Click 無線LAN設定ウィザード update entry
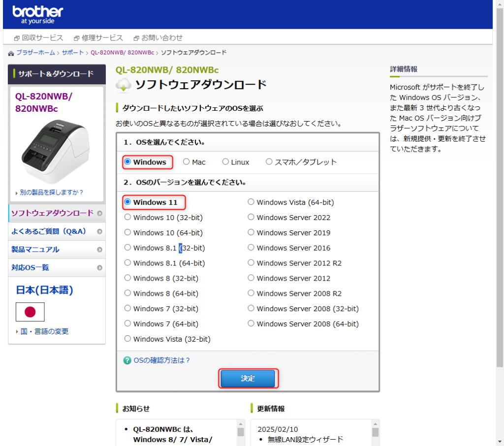Image resolution: width=504 pixels, height=446 pixels. [x=305, y=440]
